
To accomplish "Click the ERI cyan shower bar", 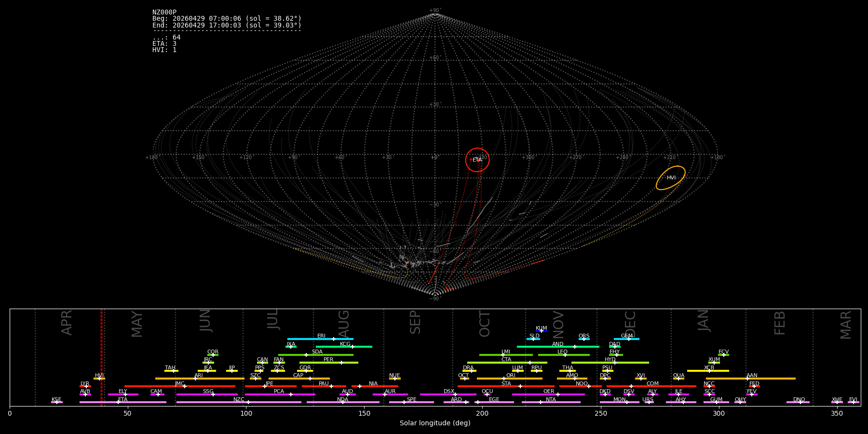I will tap(320, 339).
